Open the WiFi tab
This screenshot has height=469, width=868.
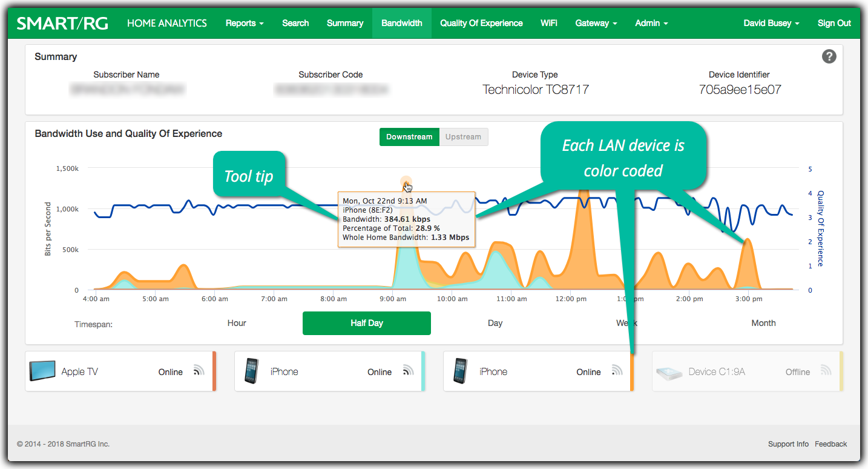click(548, 23)
